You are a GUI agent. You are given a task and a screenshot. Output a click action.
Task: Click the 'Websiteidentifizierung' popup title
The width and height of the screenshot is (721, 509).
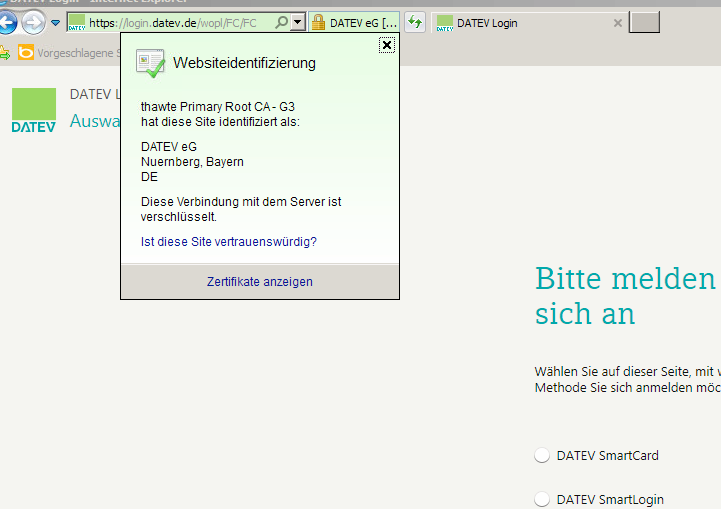244,63
